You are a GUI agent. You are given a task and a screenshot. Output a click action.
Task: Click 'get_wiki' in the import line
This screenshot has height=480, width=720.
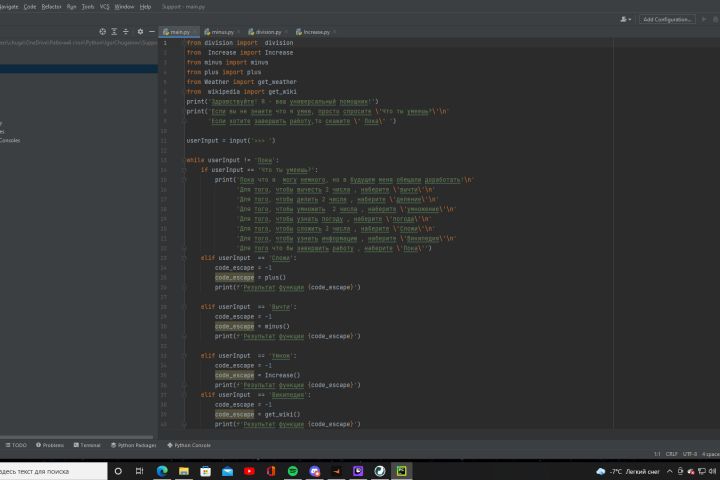click(x=282, y=92)
